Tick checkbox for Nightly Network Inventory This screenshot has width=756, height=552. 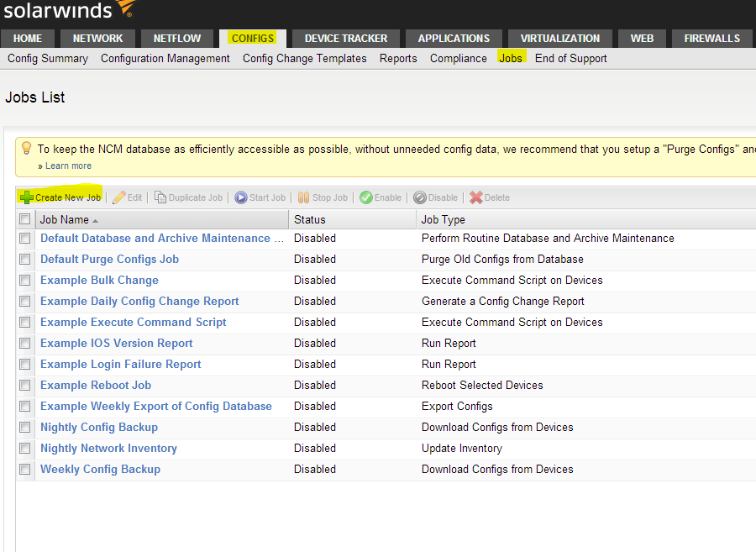click(x=24, y=449)
